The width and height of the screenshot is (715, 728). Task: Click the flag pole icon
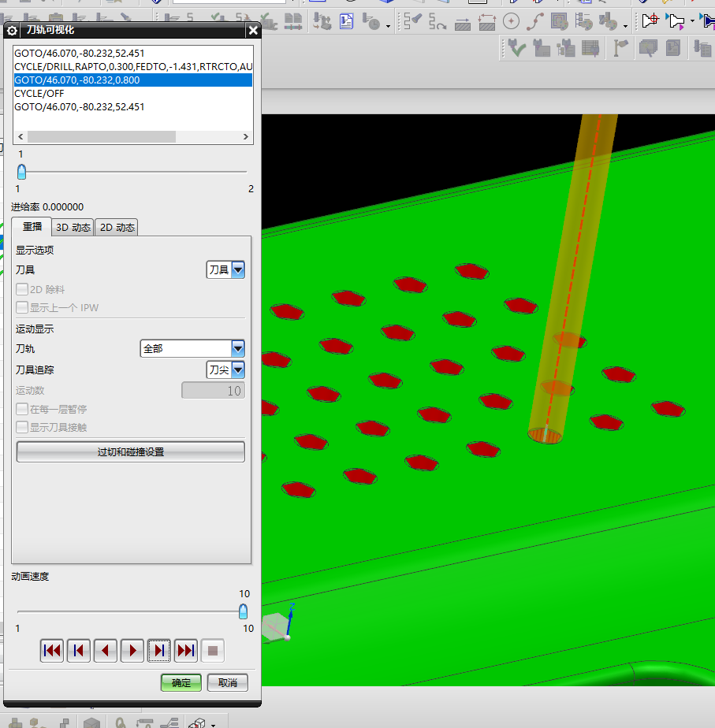tap(620, 48)
